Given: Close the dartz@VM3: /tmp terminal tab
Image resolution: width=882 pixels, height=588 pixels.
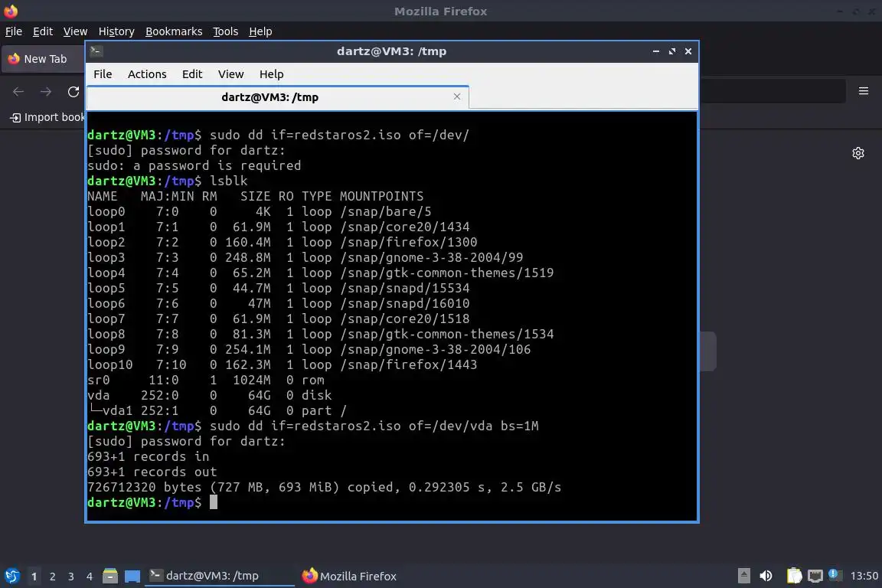Looking at the screenshot, I should tap(457, 96).
